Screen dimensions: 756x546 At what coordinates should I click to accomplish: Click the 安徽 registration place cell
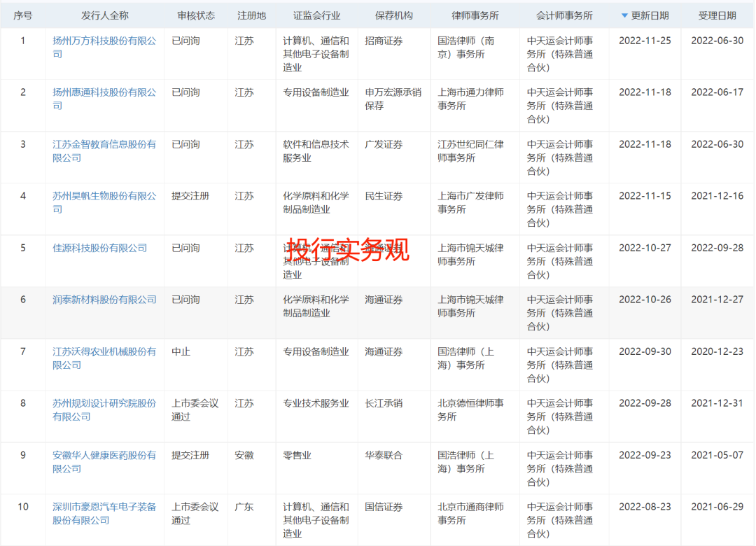click(244, 455)
